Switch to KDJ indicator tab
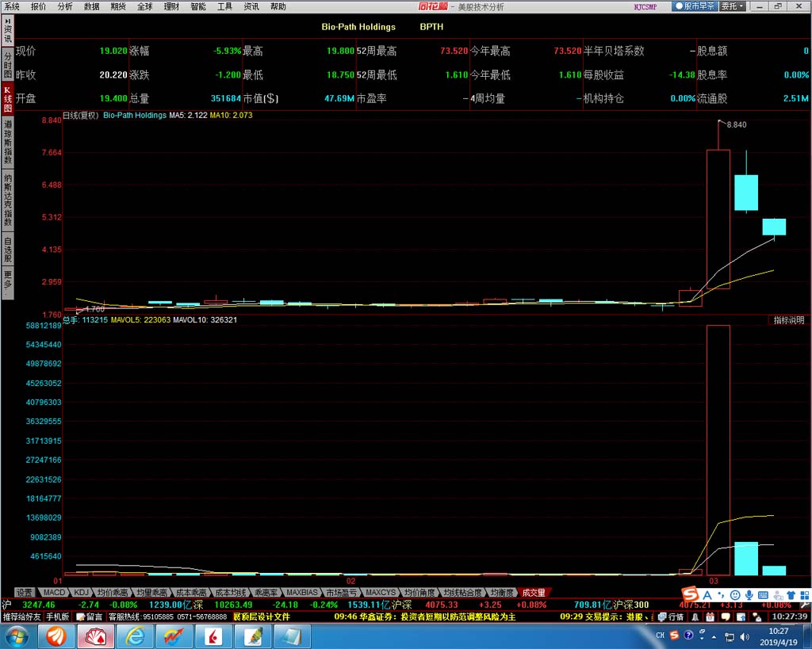 tap(82, 593)
